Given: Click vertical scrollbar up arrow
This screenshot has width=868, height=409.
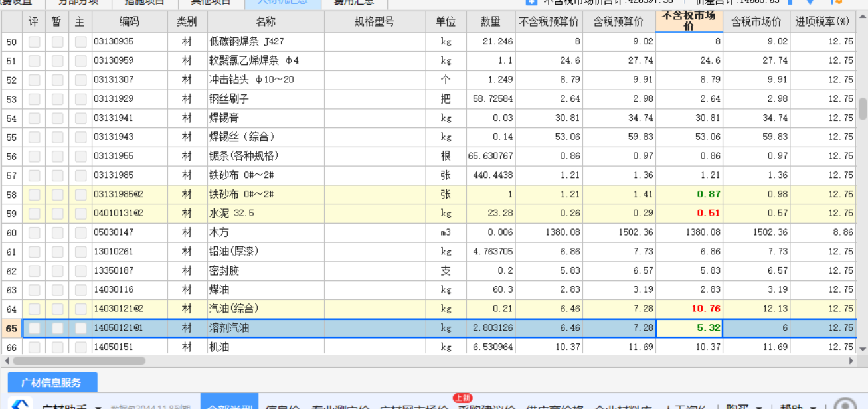Looking at the screenshot, I should [x=862, y=17].
